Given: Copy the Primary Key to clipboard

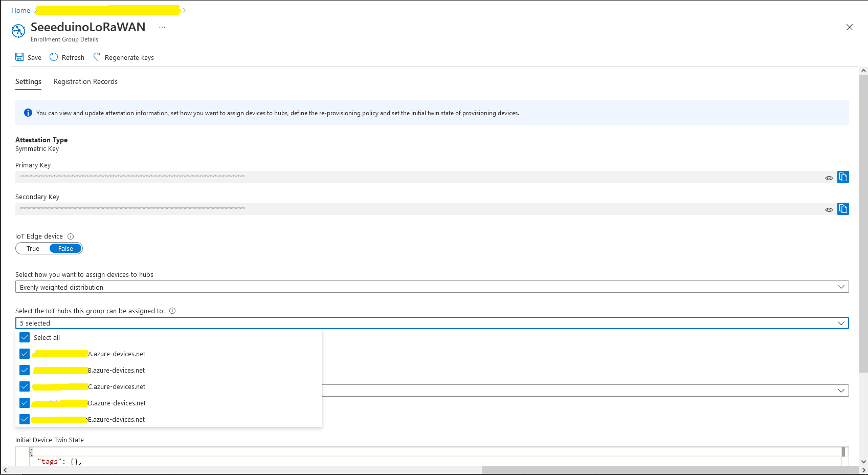Looking at the screenshot, I should coord(843,177).
